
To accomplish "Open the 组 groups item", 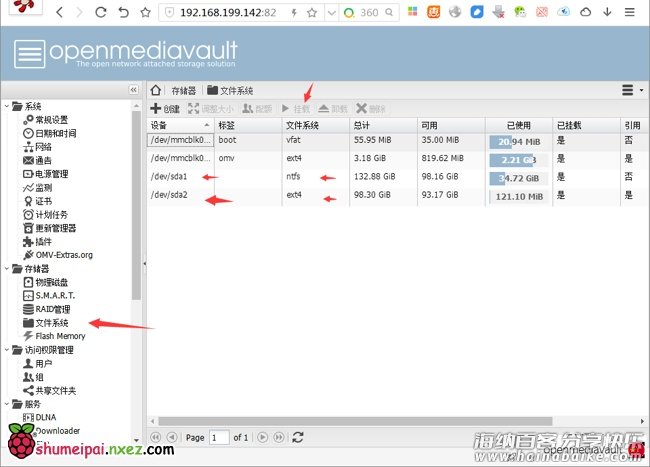I will (x=33, y=377).
